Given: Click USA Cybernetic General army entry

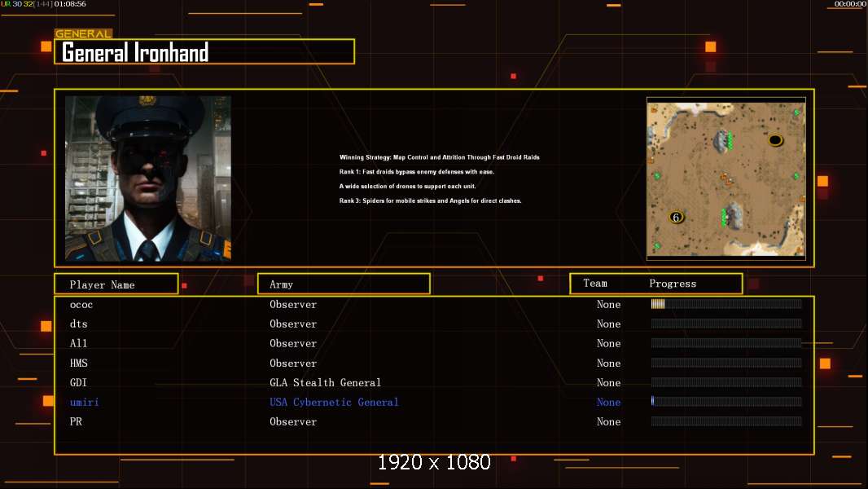Looking at the screenshot, I should (334, 402).
